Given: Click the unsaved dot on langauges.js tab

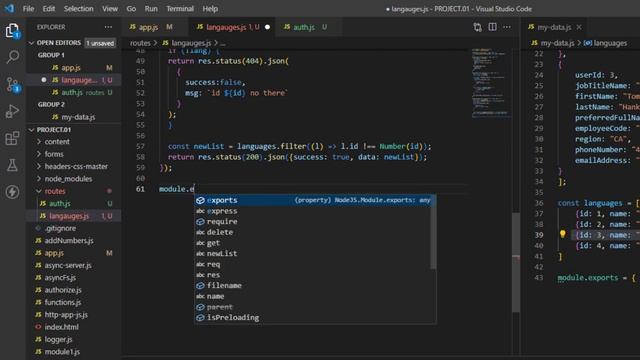Looking at the screenshot, I should point(267,27).
